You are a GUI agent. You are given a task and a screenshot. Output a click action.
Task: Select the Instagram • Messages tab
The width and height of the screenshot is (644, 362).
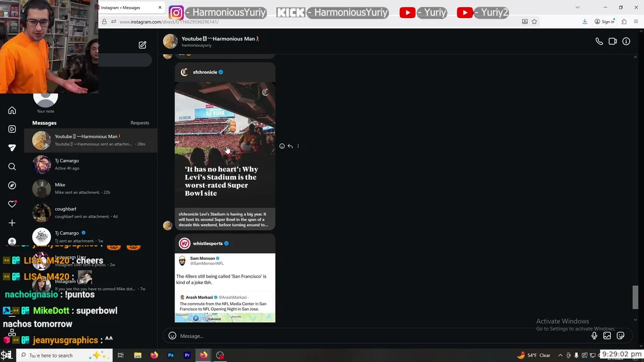131,8
